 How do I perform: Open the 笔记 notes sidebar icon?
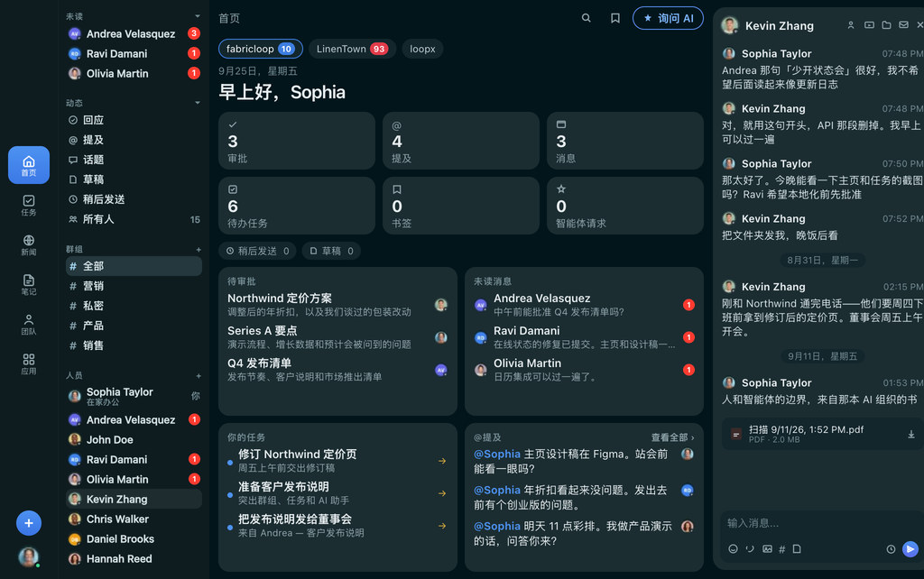click(x=28, y=284)
